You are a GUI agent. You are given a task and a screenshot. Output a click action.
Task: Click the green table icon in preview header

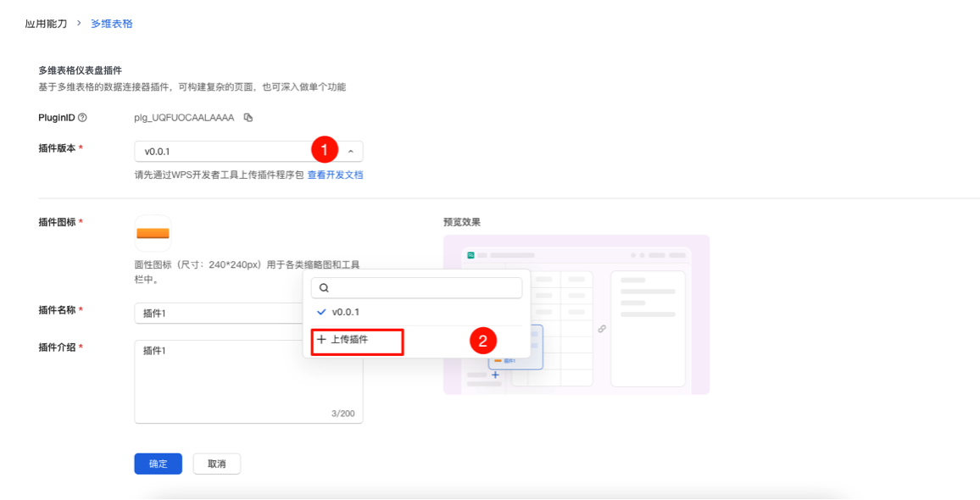(x=471, y=255)
